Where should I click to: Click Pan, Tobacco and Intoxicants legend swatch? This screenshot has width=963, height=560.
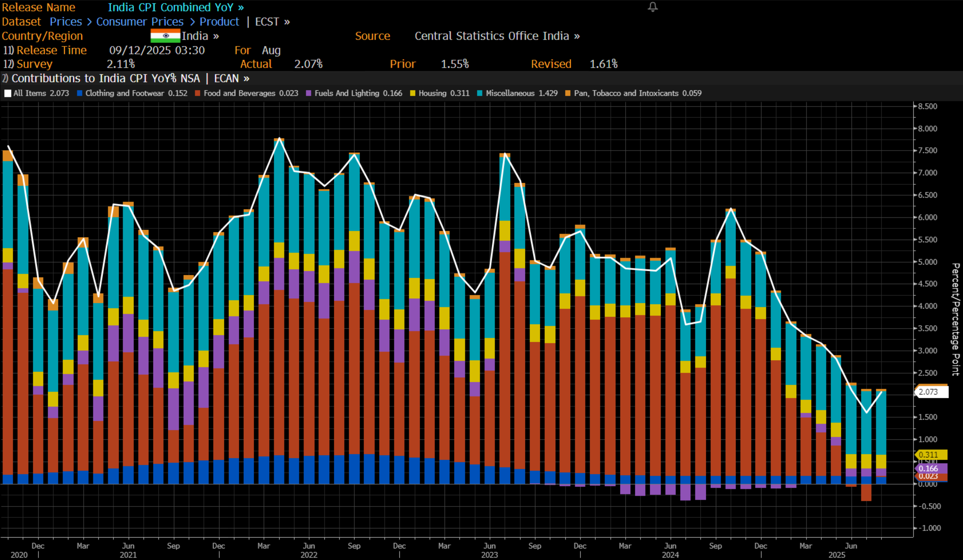pos(567,93)
